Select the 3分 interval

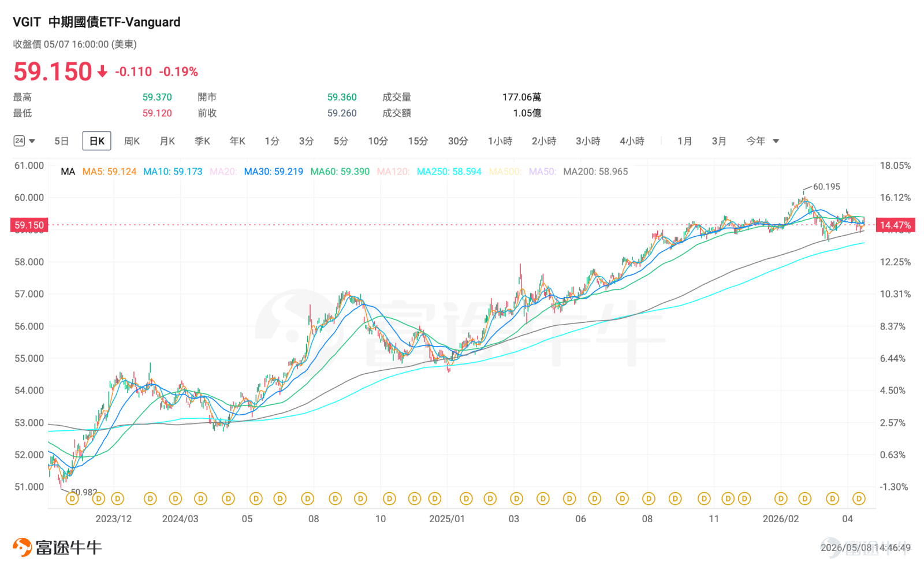point(307,141)
